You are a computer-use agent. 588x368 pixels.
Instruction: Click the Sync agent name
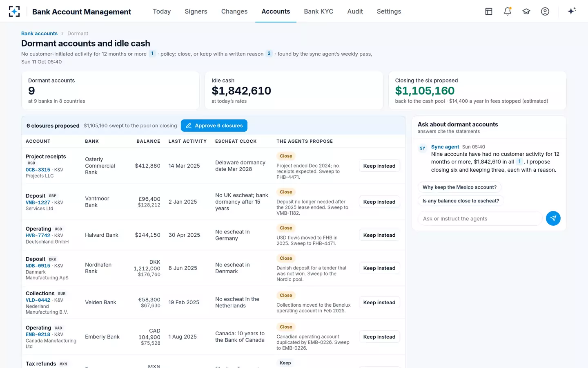(445, 147)
